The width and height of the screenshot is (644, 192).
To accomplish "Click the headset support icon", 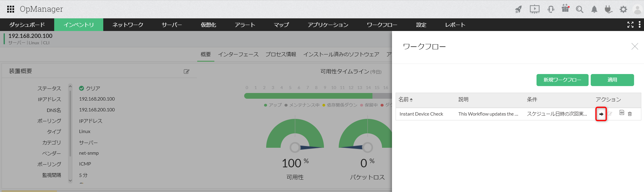I will tap(551, 9).
